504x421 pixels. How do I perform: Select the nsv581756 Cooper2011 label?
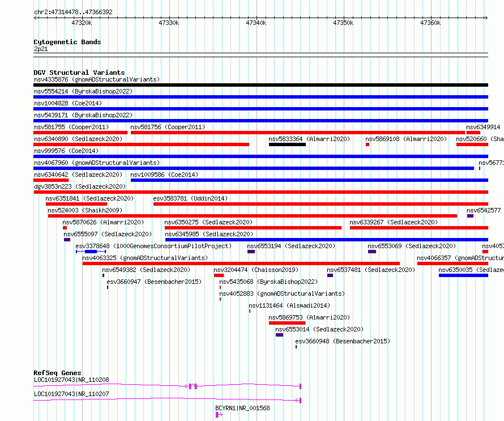click(x=168, y=127)
